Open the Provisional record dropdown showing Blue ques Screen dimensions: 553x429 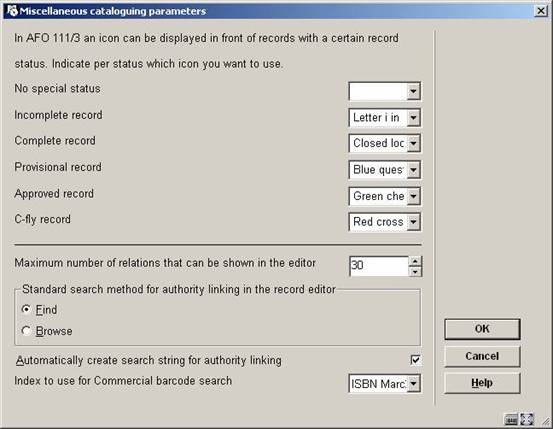413,170
